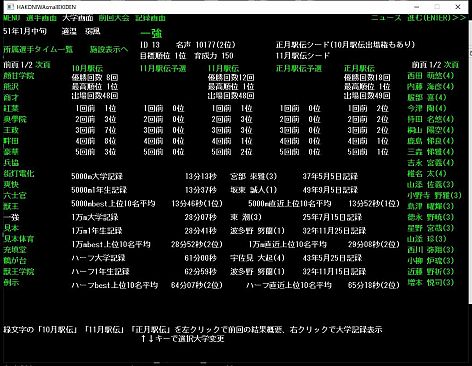
Task: Open player 内藤 (4) from the roster
Action: 430,87
